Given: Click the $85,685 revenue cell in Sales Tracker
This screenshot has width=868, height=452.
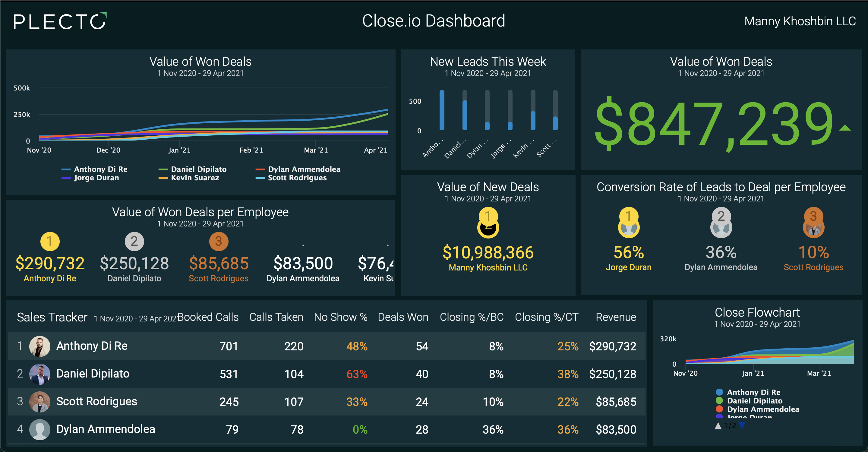Looking at the screenshot, I should click(616, 402).
